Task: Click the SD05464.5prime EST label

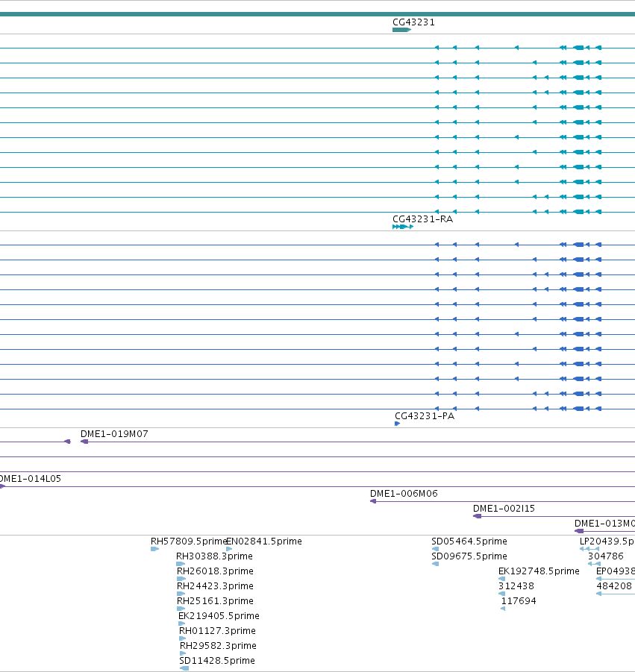Action: (469, 541)
